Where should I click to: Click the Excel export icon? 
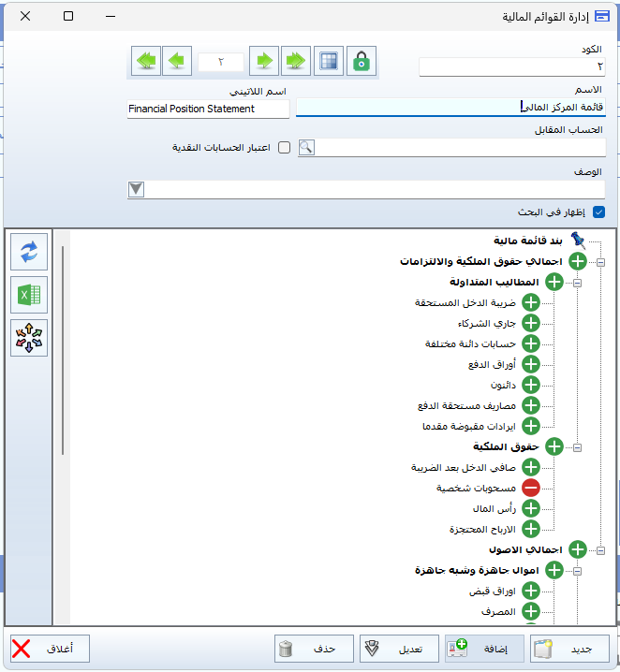[x=28, y=295]
